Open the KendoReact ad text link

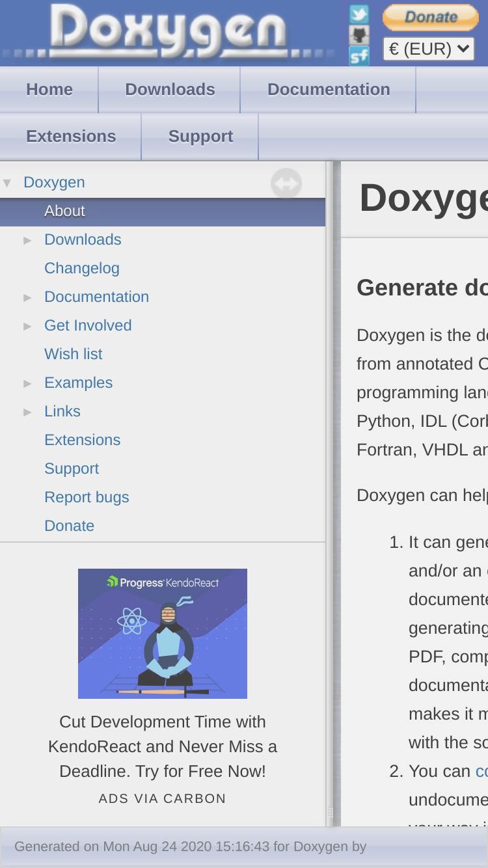point(163,746)
